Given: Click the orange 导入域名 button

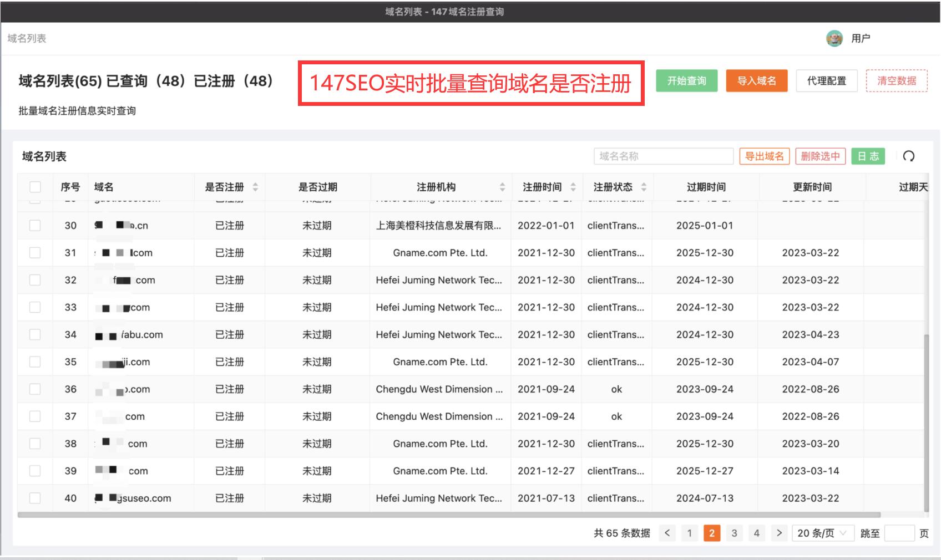Looking at the screenshot, I should [x=756, y=81].
